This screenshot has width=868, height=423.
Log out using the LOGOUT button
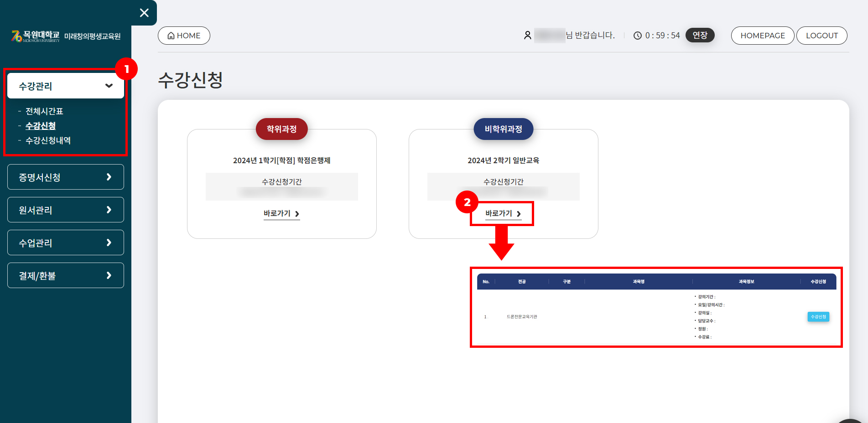(821, 36)
